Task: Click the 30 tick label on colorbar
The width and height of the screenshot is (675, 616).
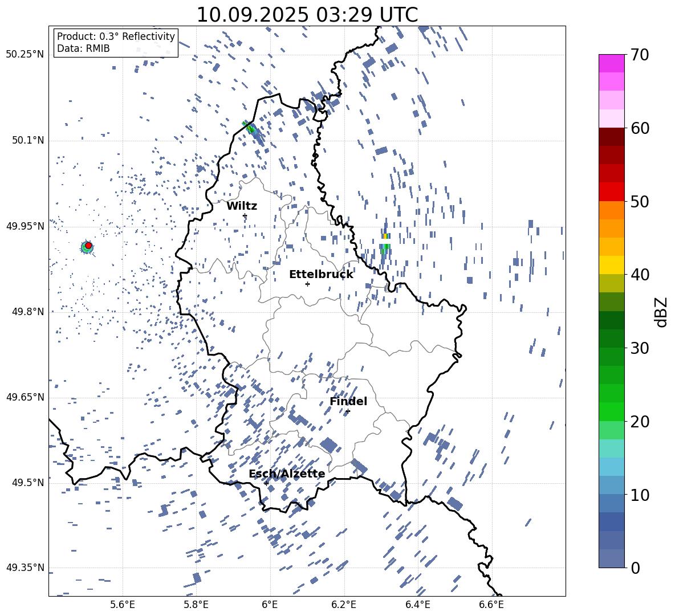Action: tap(639, 348)
